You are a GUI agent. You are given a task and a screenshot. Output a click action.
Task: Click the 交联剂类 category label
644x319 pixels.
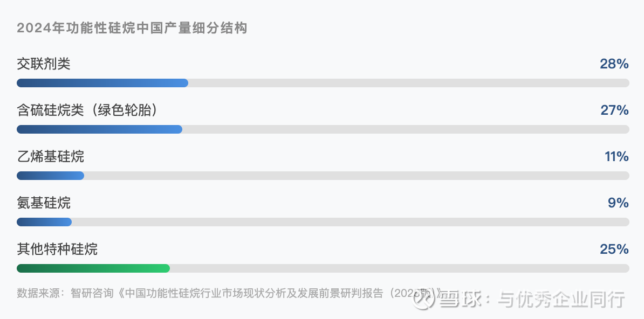44,64
